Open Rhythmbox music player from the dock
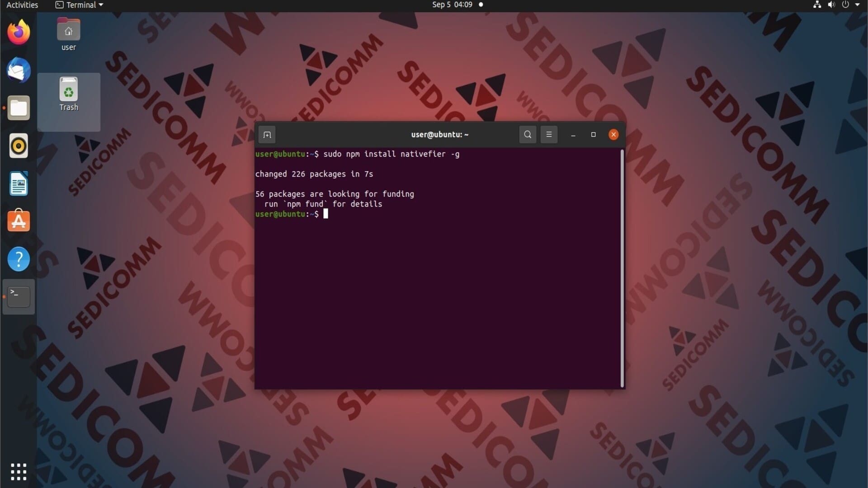The image size is (868, 488). pos(19,146)
